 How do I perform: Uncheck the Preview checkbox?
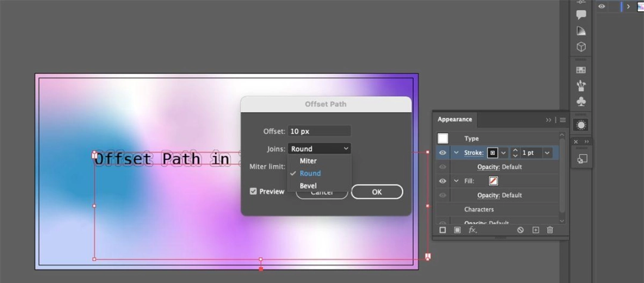[253, 191]
